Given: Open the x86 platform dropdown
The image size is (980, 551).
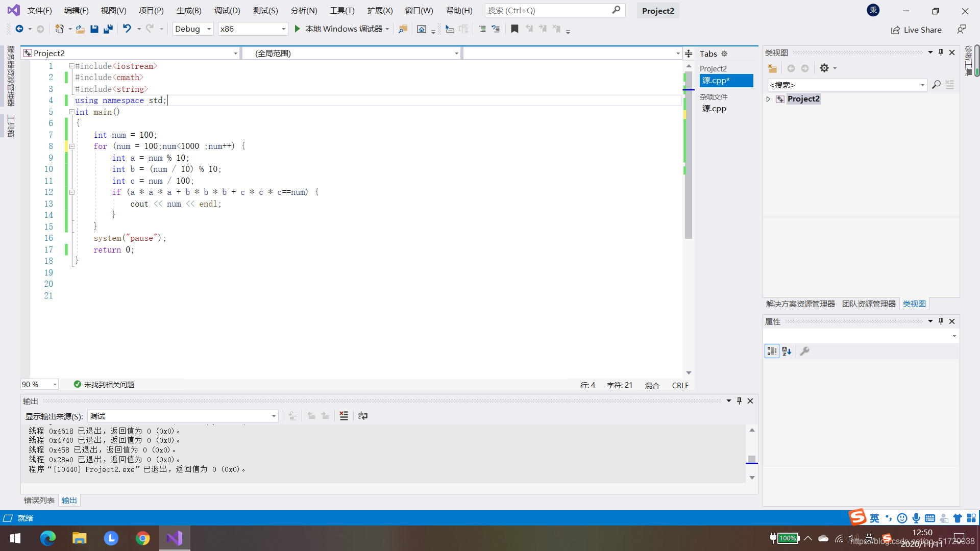Looking at the screenshot, I should [283, 29].
